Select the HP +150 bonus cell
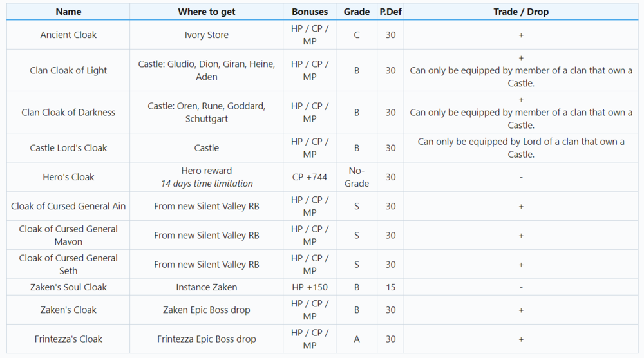The height and width of the screenshot is (358, 644). click(310, 287)
